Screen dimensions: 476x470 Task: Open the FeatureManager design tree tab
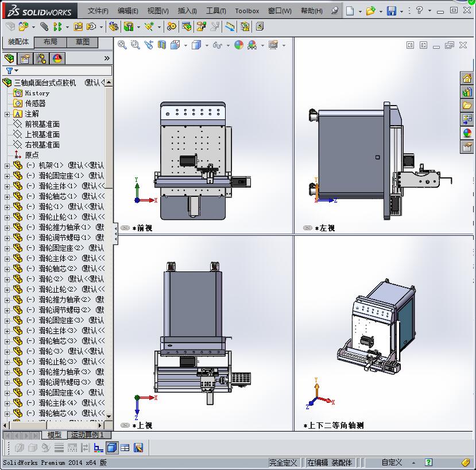coord(9,58)
